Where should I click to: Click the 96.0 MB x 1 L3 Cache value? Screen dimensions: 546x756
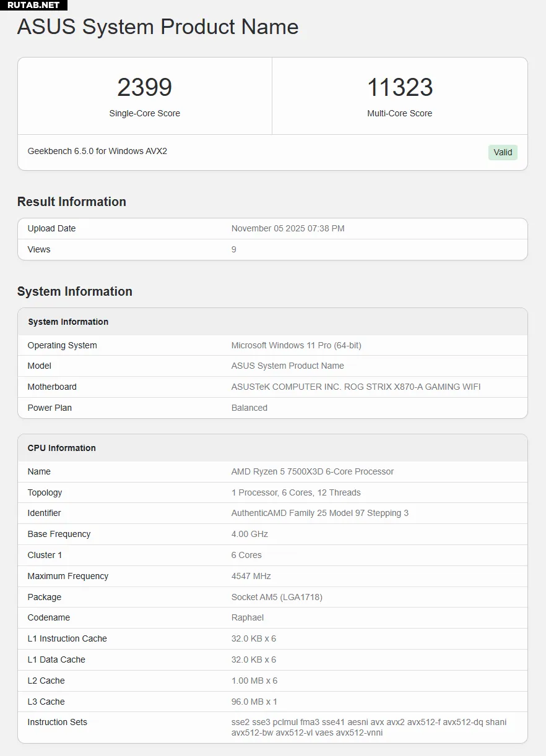point(254,702)
